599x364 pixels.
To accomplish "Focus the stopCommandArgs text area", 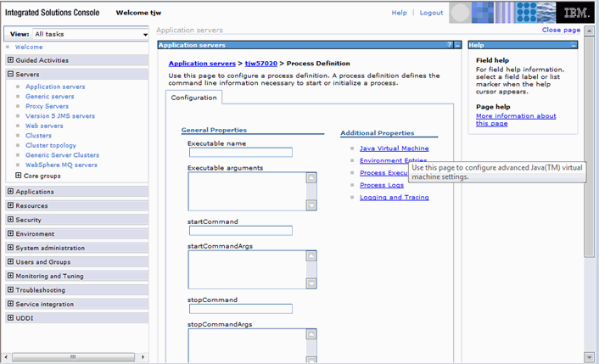I will [247, 345].
